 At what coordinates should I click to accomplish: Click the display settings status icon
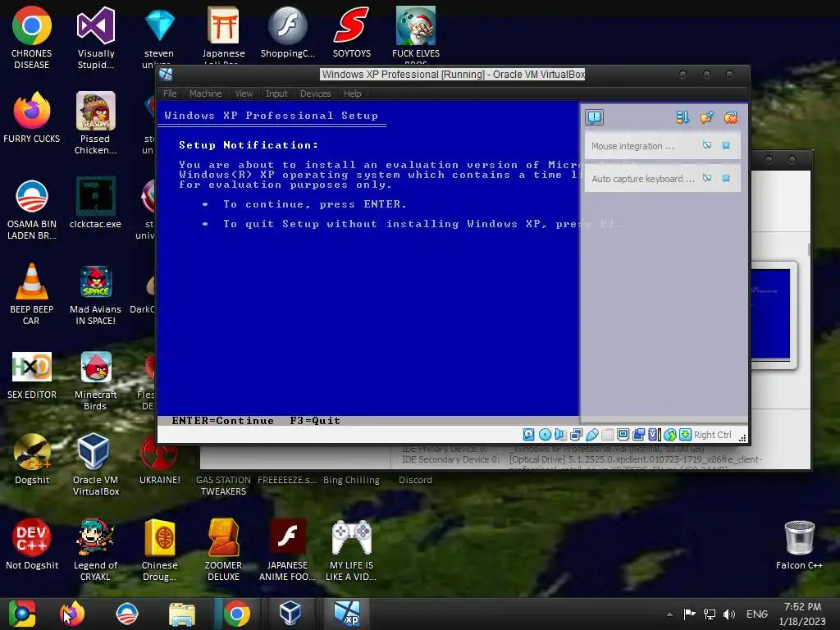[623, 435]
